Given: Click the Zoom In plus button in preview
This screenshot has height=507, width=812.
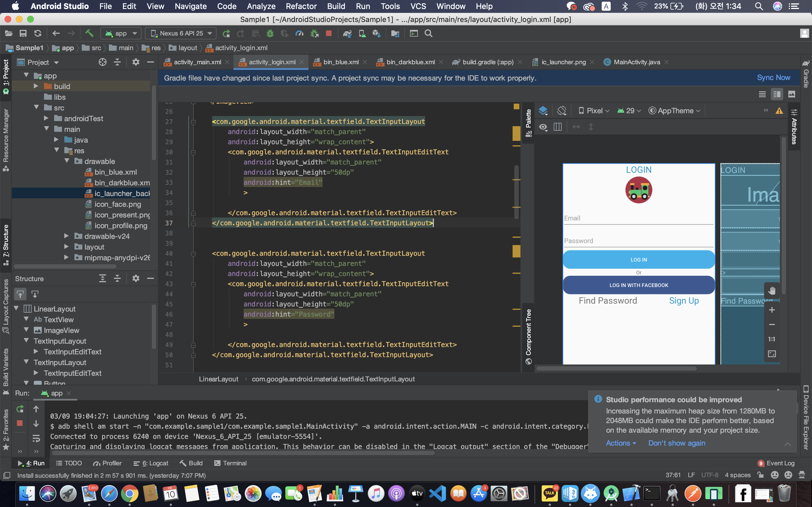Looking at the screenshot, I should (772, 310).
